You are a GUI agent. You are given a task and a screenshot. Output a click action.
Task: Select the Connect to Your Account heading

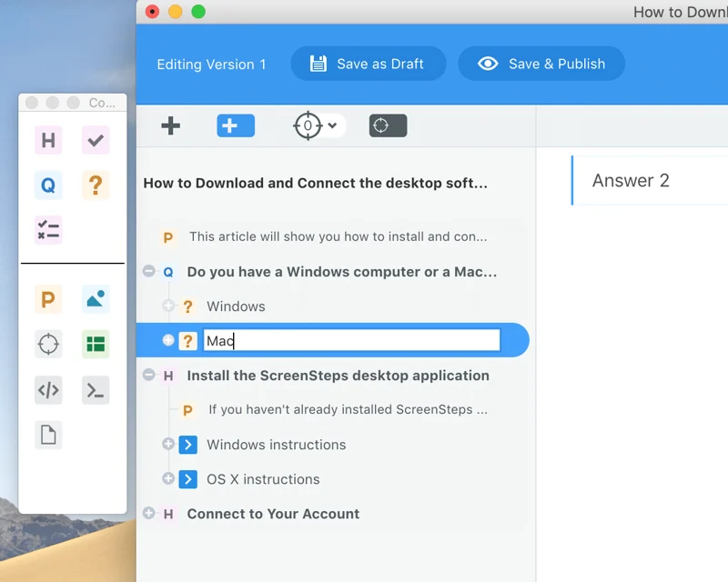[x=273, y=514]
